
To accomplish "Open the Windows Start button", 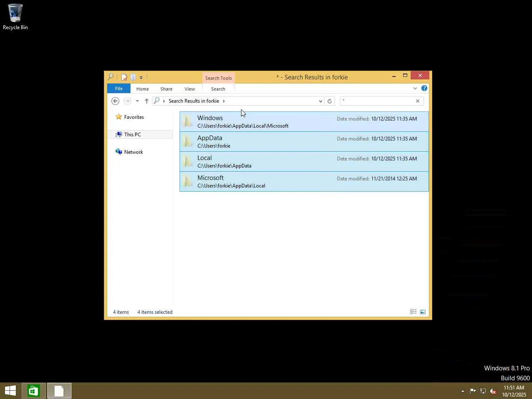I will click(10, 391).
